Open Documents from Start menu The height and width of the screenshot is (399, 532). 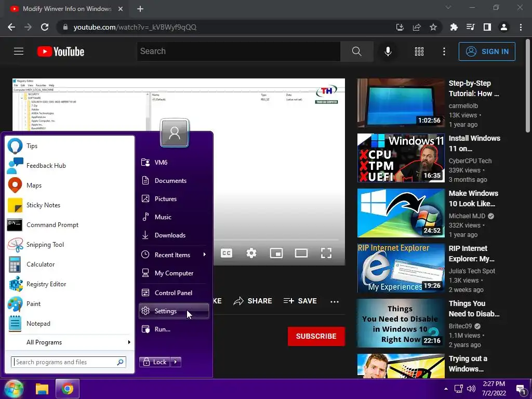pyautogui.click(x=174, y=180)
